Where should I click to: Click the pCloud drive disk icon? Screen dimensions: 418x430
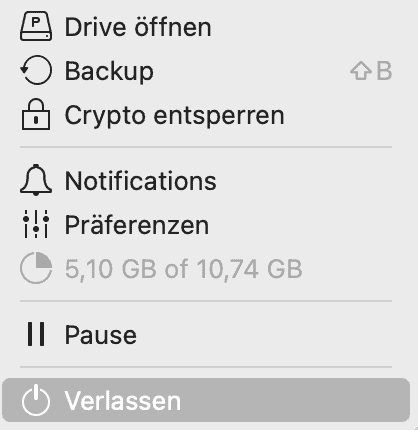pos(36,26)
